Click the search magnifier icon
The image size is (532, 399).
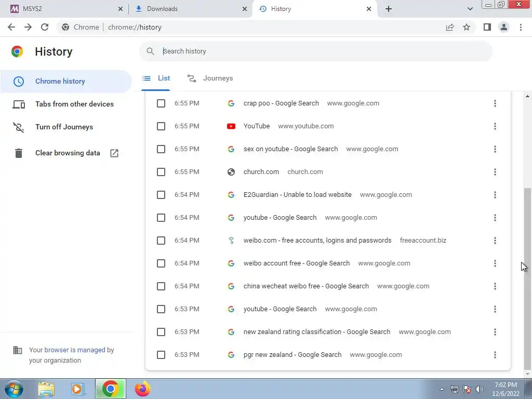150,51
